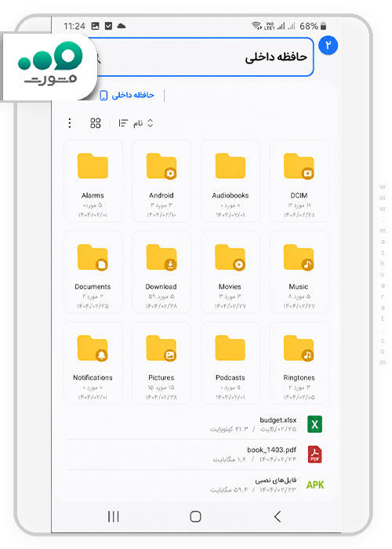This screenshot has width=392, height=549.
Task: Click the APK installation files icon
Action: 315,485
